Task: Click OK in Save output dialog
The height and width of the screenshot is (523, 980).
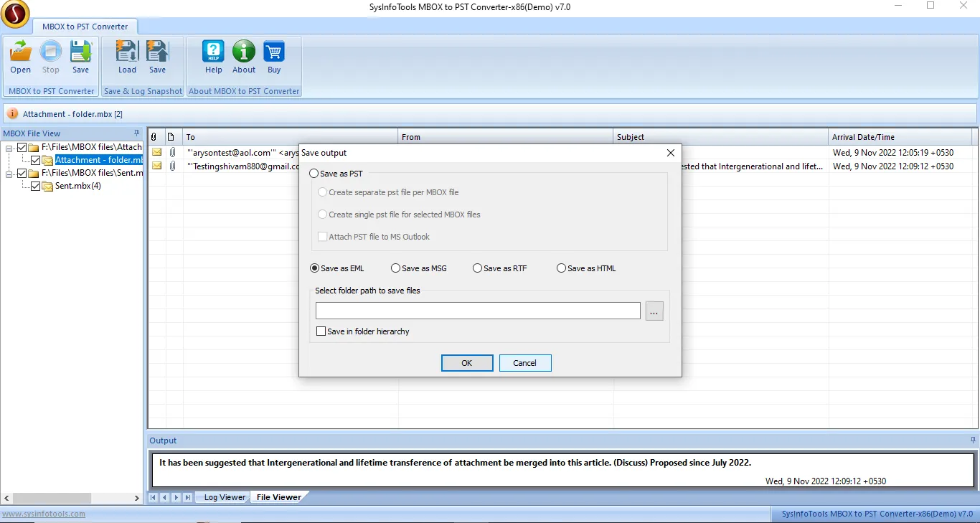Action: click(467, 363)
